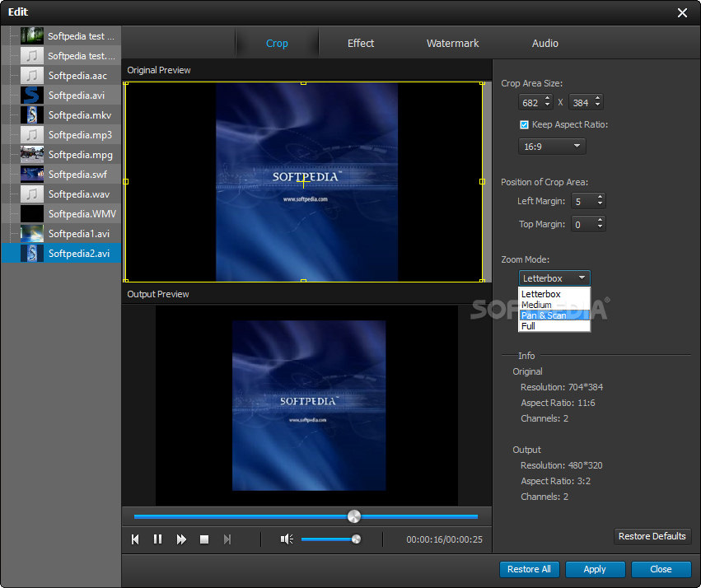Click the Restore Defaults button
This screenshot has height=588, width=701.
pos(652,536)
